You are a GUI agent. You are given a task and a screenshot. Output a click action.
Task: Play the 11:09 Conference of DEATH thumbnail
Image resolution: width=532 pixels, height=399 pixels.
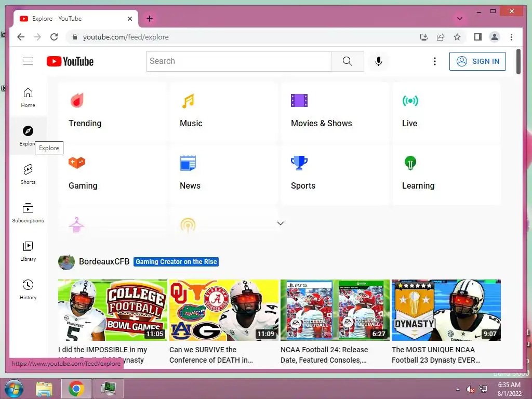click(224, 310)
